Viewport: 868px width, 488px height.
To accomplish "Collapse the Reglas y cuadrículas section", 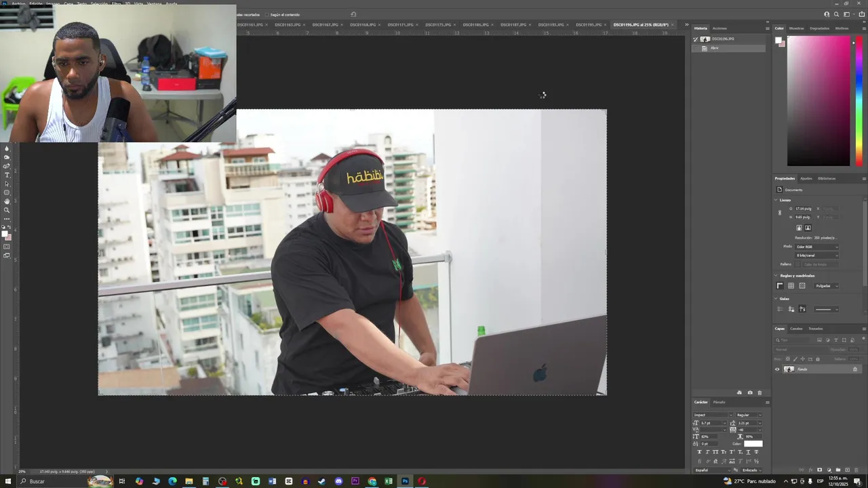I will pos(776,275).
